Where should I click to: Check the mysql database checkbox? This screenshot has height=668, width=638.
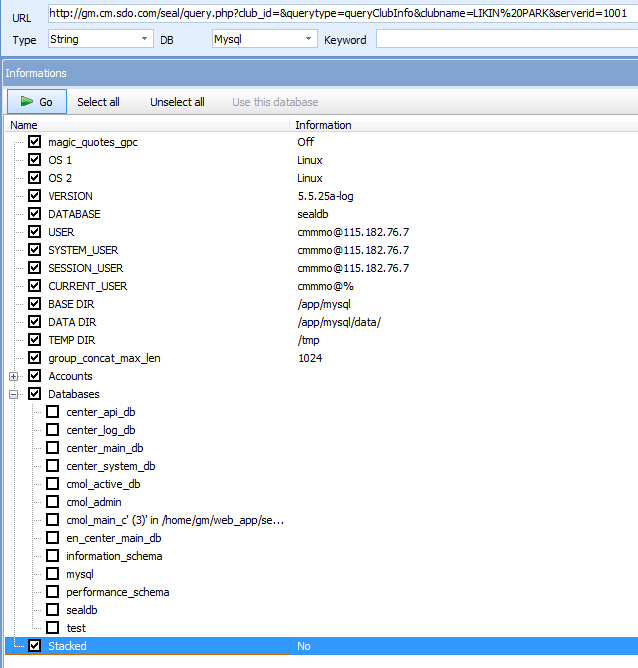point(52,573)
